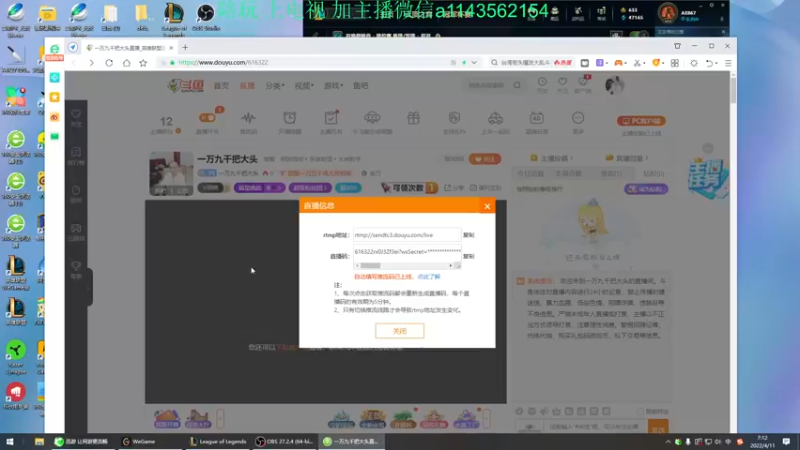The width and height of the screenshot is (800, 450).
Task: Go to the 首页 home nav item
Action: pos(221,86)
